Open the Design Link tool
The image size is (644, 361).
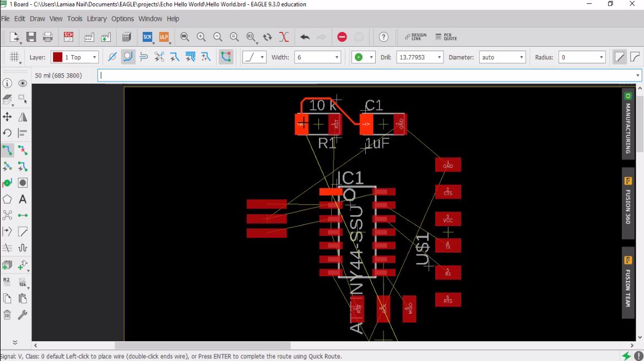(415, 37)
